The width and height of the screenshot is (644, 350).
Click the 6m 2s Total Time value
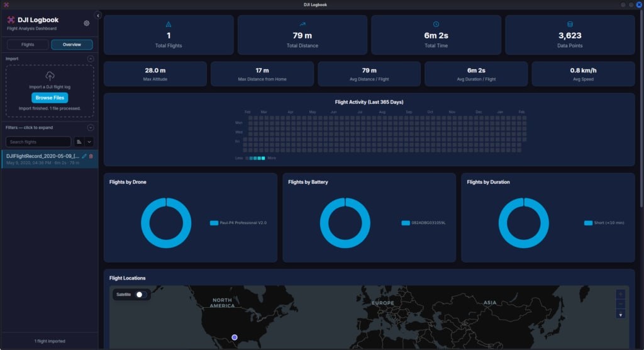point(436,36)
